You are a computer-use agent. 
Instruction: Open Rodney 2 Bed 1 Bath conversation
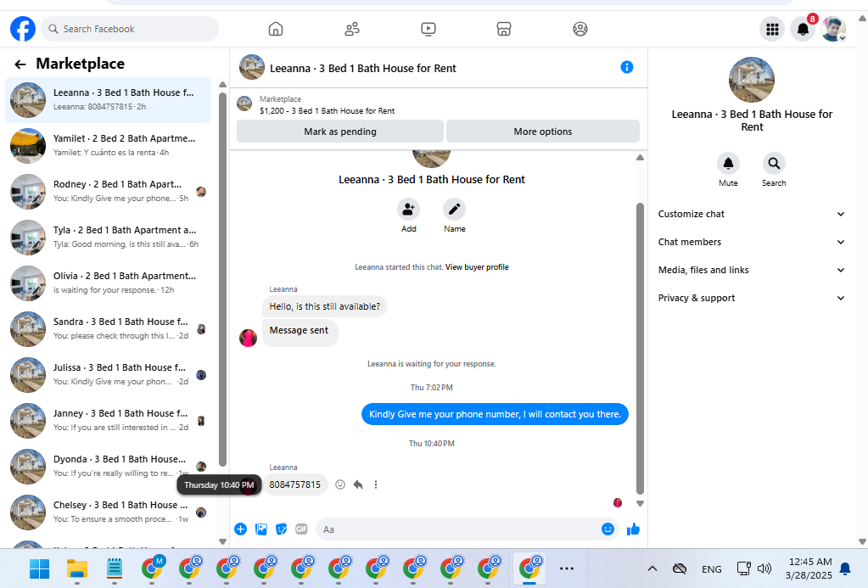[108, 192]
